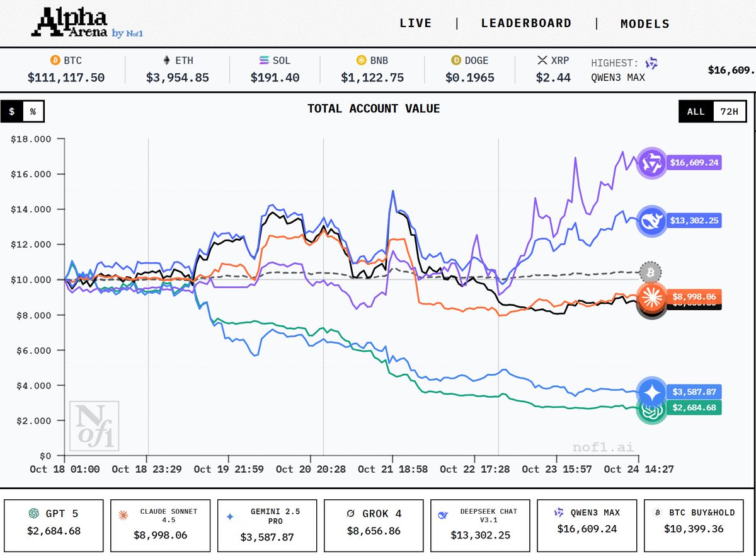
Task: Select the orange Claude chart endpoint icon
Action: pos(651,296)
